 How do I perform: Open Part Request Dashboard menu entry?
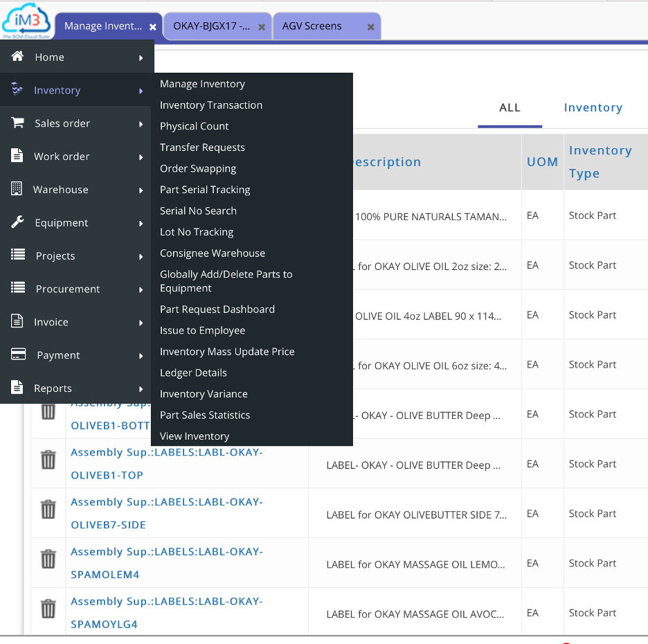(x=217, y=309)
